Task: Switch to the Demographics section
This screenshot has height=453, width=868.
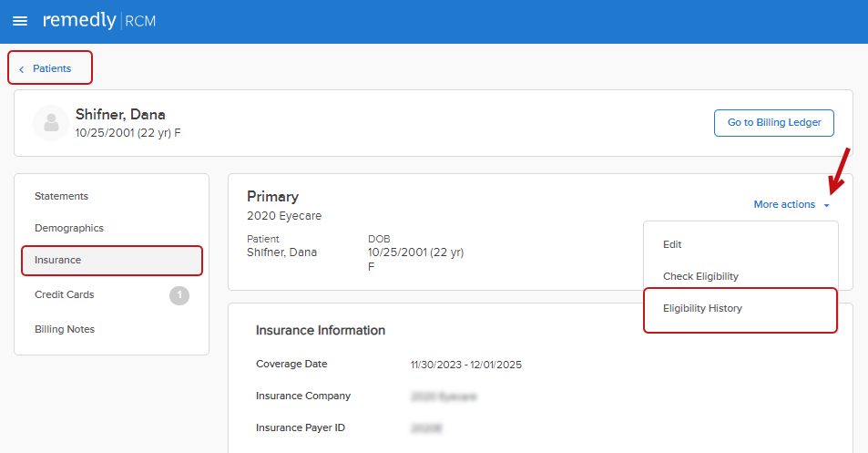Action: (68, 228)
